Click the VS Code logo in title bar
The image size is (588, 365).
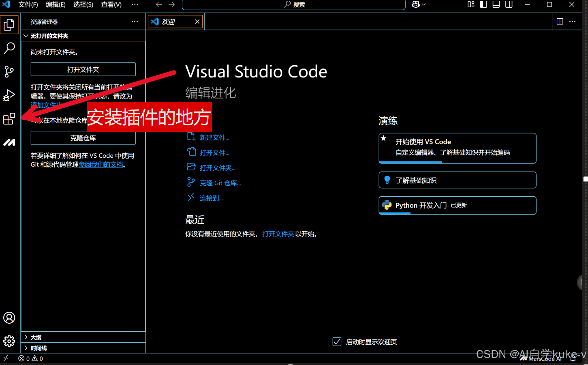[x=6, y=4]
